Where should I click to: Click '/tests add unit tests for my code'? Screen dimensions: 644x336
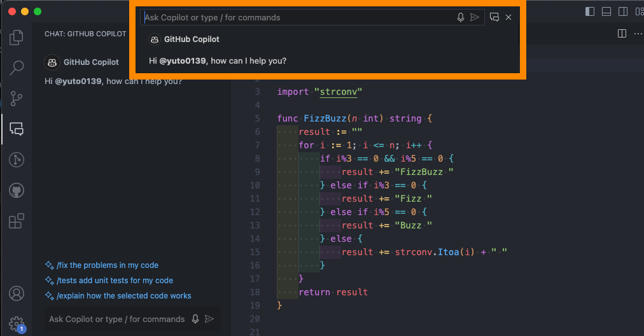coord(115,281)
